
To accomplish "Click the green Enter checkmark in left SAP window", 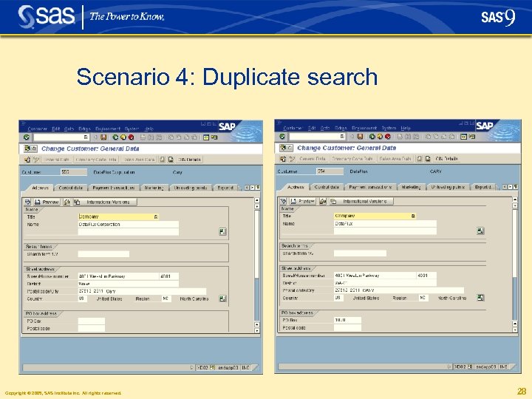I will click(27, 137).
